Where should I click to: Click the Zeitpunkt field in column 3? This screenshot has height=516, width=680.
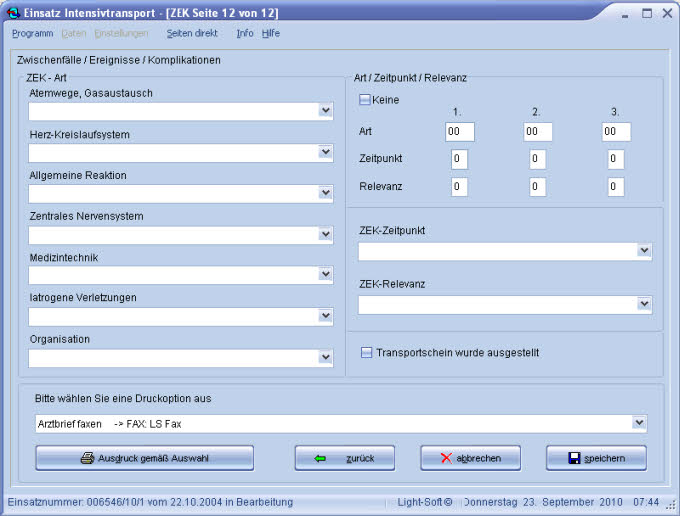[616, 159]
